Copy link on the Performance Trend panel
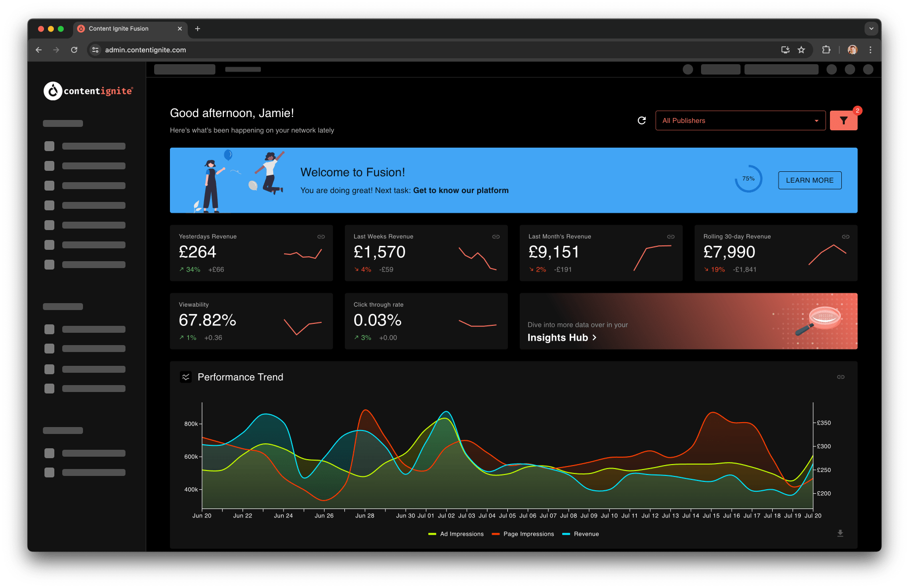This screenshot has width=909, height=588. coord(840,377)
